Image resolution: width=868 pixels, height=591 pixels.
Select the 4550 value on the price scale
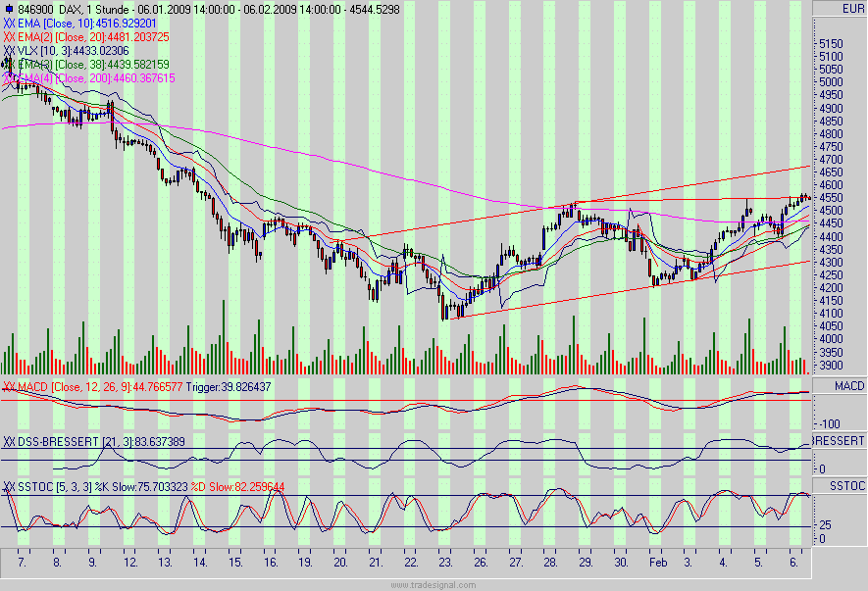point(829,196)
